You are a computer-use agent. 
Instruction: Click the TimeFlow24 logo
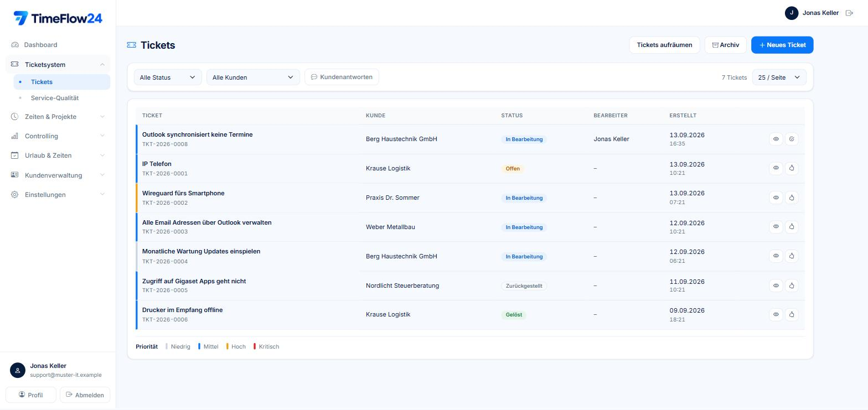(58, 18)
